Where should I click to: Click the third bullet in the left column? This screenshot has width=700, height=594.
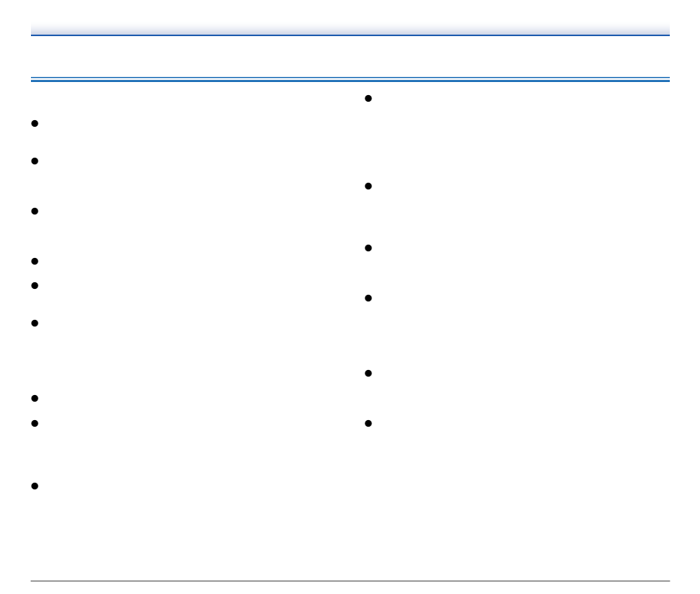35,211
